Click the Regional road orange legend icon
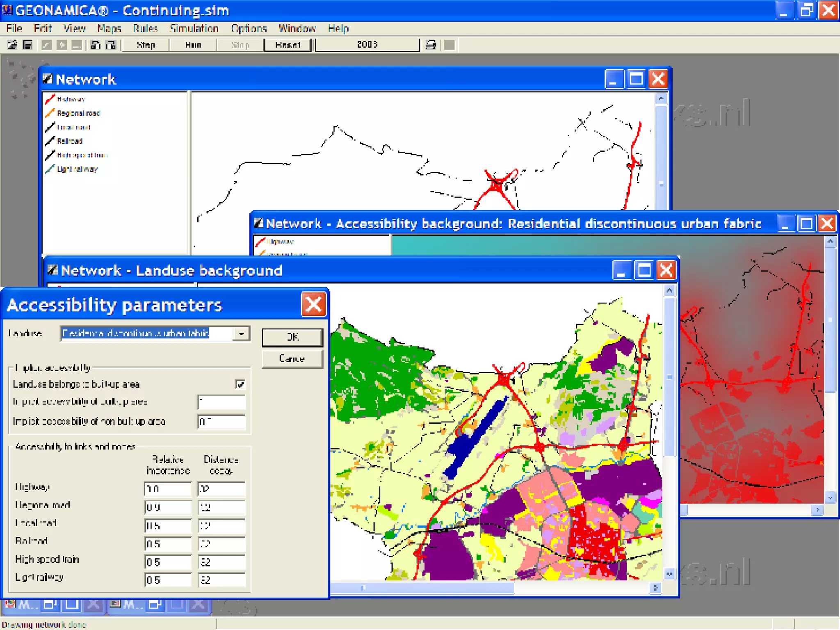This screenshot has width=840, height=630. [x=50, y=113]
